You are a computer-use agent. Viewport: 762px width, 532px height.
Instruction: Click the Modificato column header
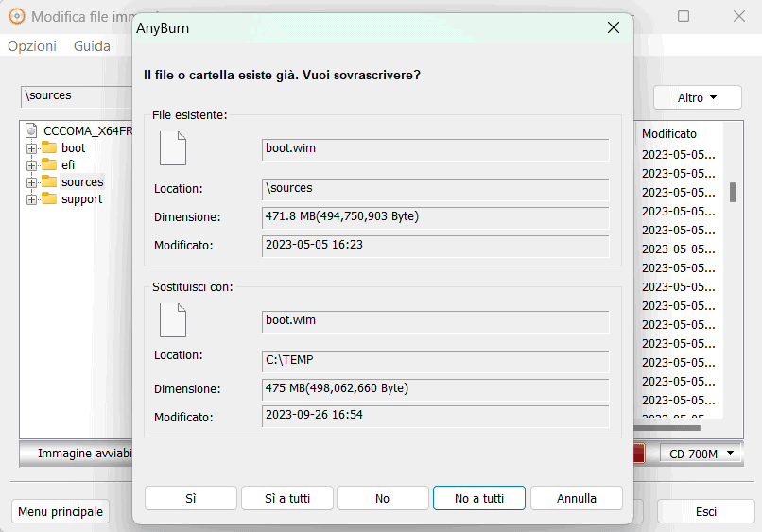[669, 133]
